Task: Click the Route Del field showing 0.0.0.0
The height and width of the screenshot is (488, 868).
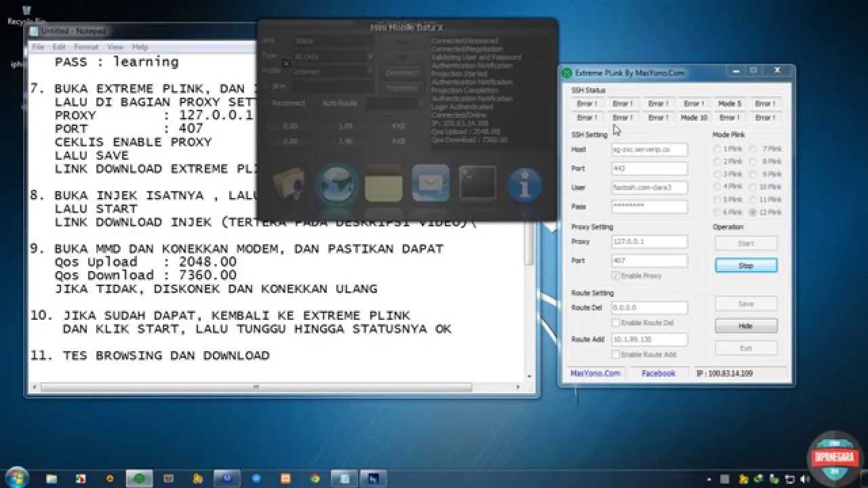Action: 649,307
